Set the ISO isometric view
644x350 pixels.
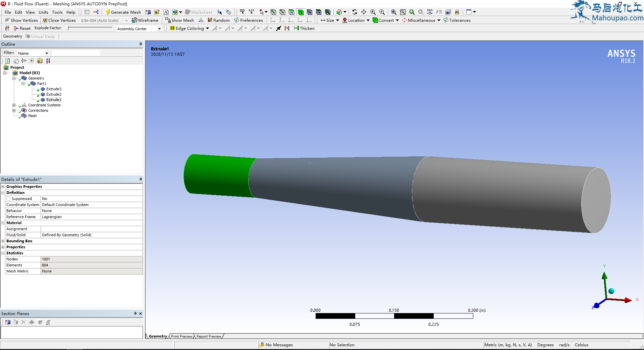(x=430, y=12)
